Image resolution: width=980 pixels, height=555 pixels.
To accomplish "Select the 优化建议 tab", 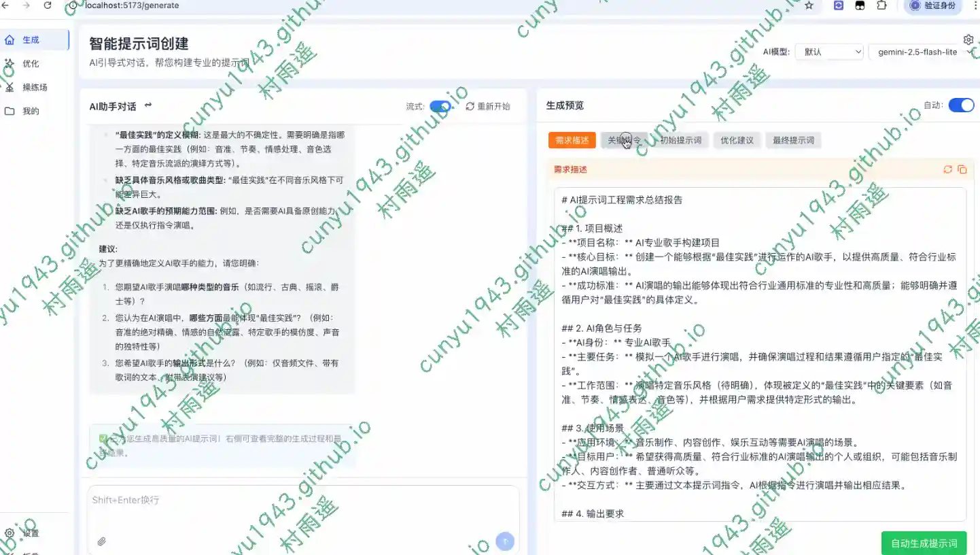I will (x=737, y=140).
